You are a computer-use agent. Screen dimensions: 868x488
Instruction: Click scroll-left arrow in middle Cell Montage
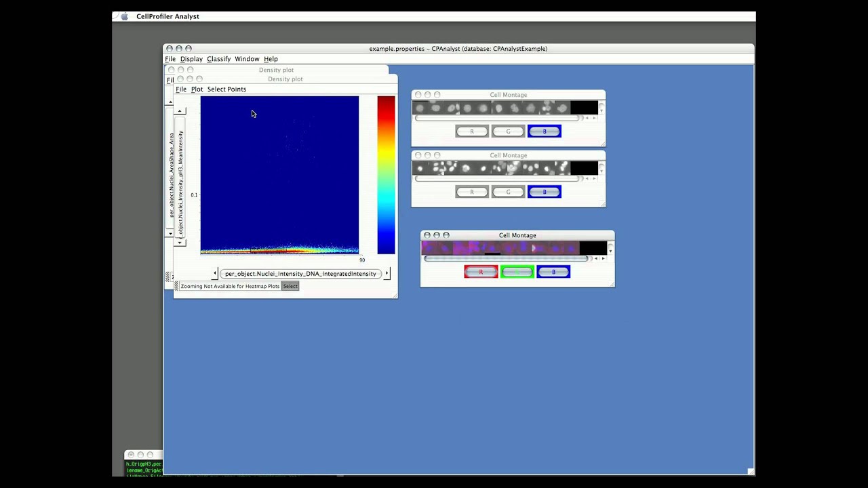tap(587, 178)
